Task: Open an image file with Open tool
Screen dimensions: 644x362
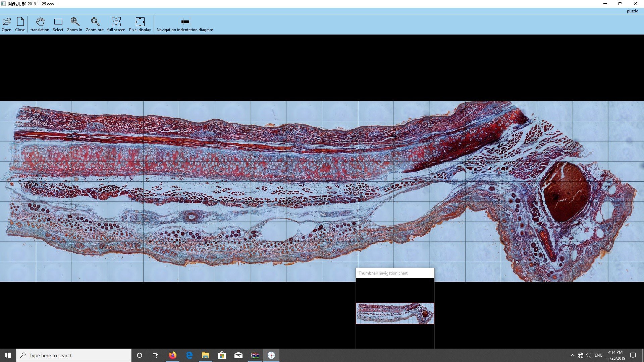Action: 6,25
